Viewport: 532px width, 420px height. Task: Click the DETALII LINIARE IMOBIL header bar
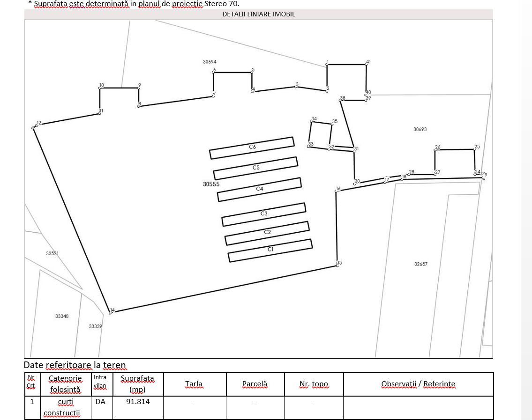point(258,14)
